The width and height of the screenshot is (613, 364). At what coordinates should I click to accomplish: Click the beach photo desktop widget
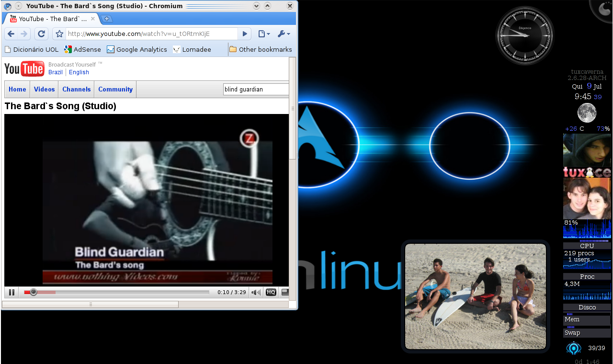pos(475,296)
